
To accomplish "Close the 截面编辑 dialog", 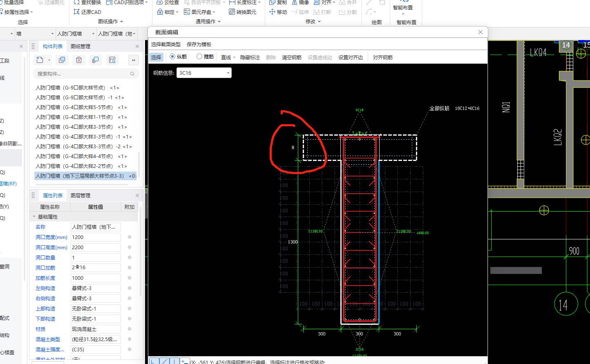I will (x=480, y=32).
